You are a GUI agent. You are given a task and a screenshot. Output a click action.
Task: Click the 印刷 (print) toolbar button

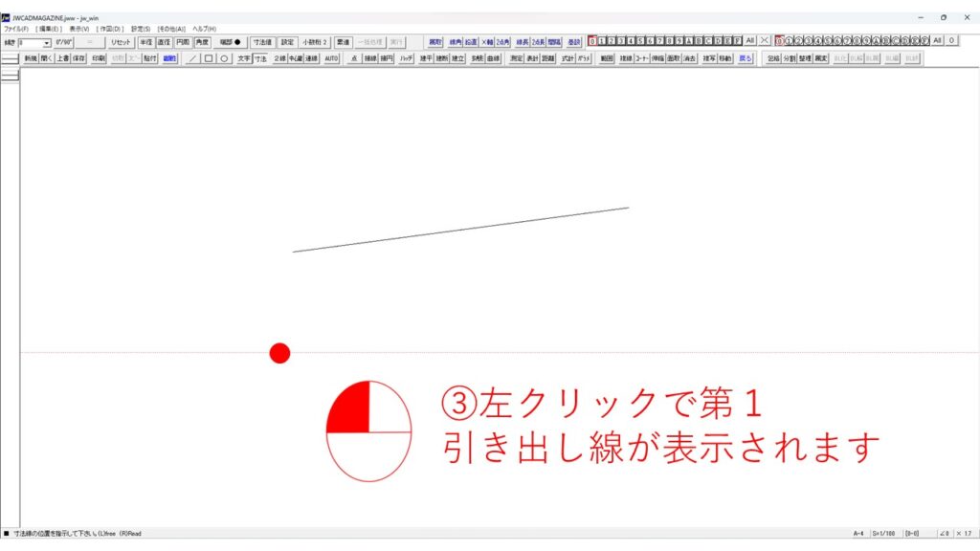coord(98,58)
